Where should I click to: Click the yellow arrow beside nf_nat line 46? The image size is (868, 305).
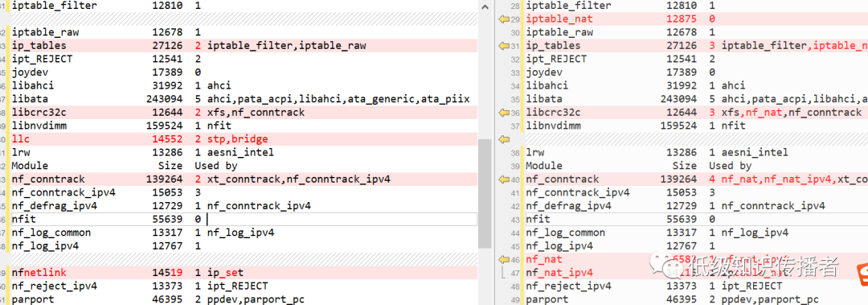[504, 259]
